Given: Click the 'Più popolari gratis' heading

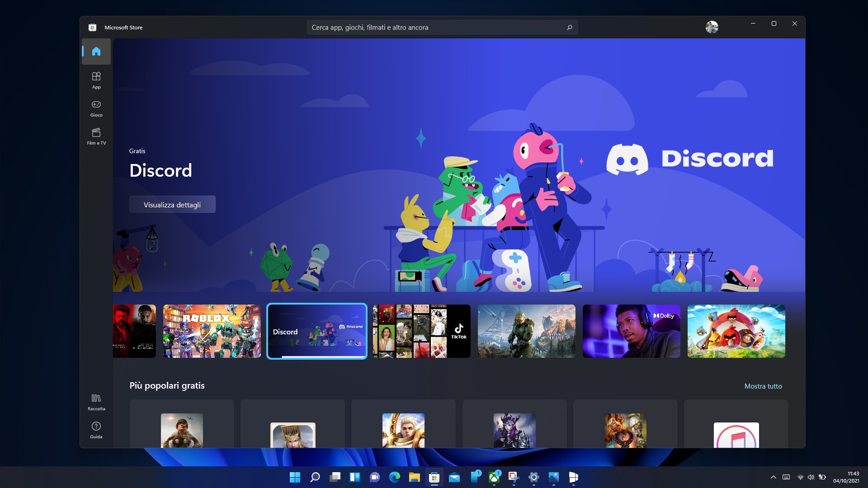Looking at the screenshot, I should pos(167,385).
